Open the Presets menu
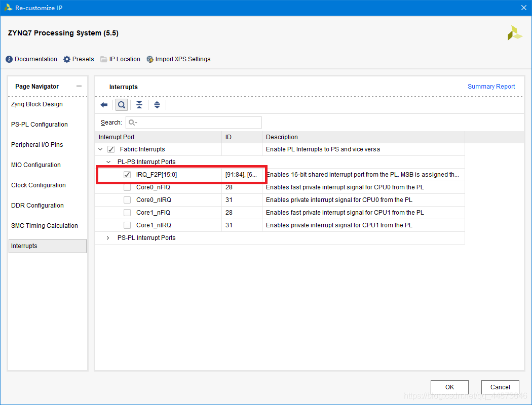532x405 pixels. (x=83, y=59)
